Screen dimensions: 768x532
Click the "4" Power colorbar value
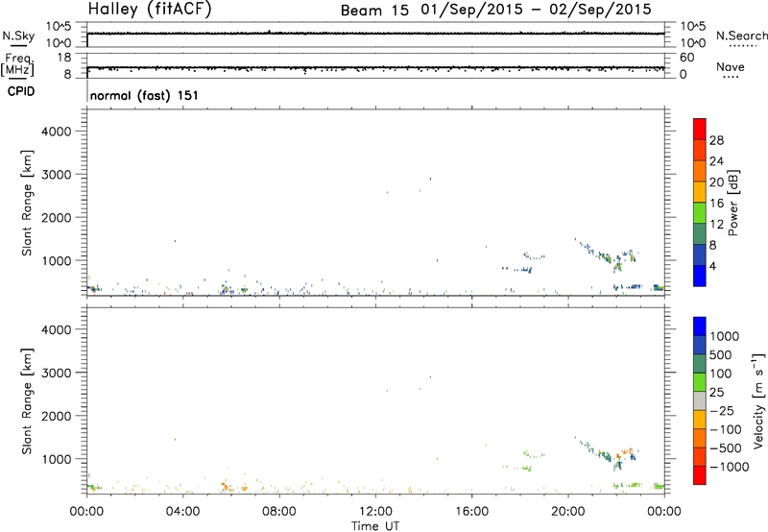(x=712, y=266)
